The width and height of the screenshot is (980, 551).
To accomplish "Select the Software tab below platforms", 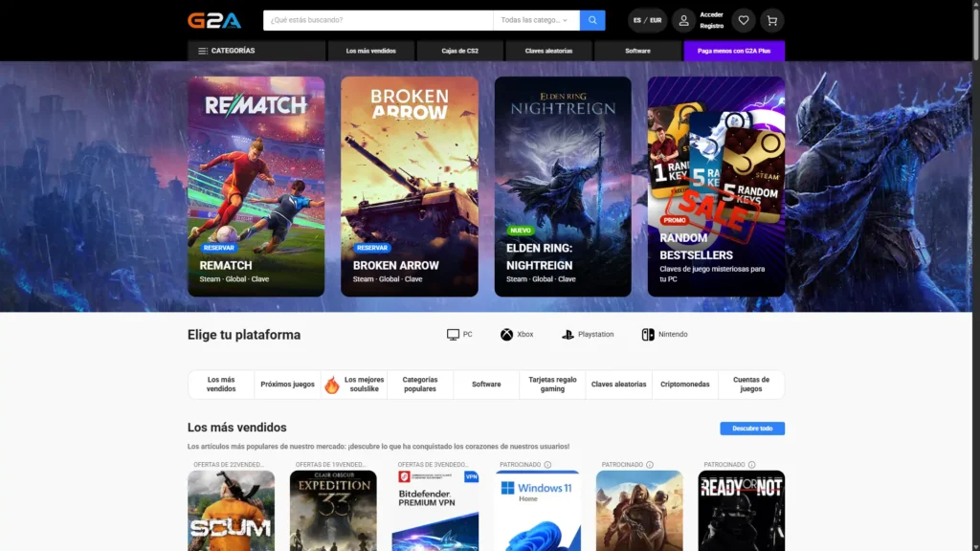I will (x=486, y=385).
